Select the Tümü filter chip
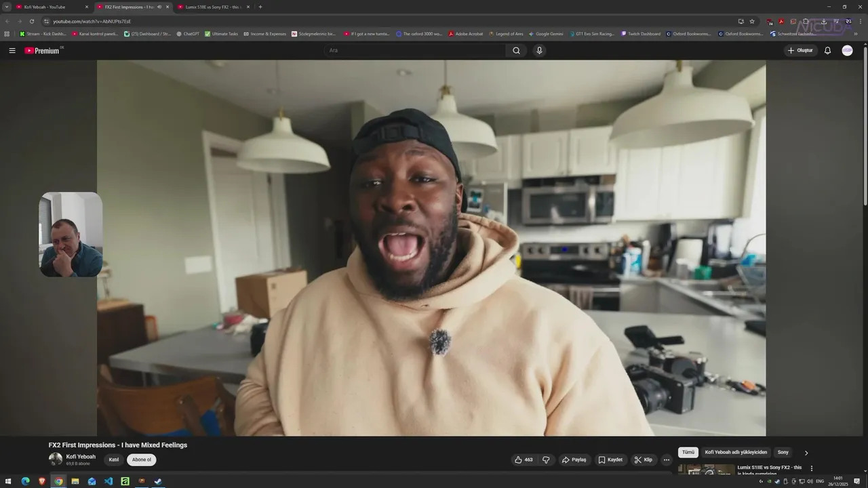 (x=688, y=452)
